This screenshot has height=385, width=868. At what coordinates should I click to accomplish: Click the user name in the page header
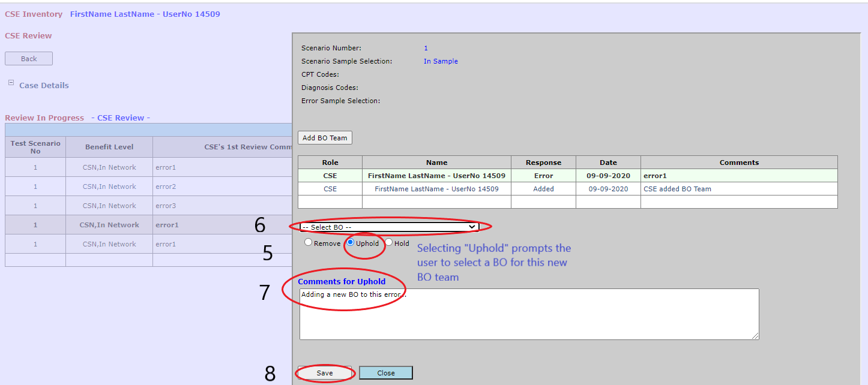[x=145, y=14]
